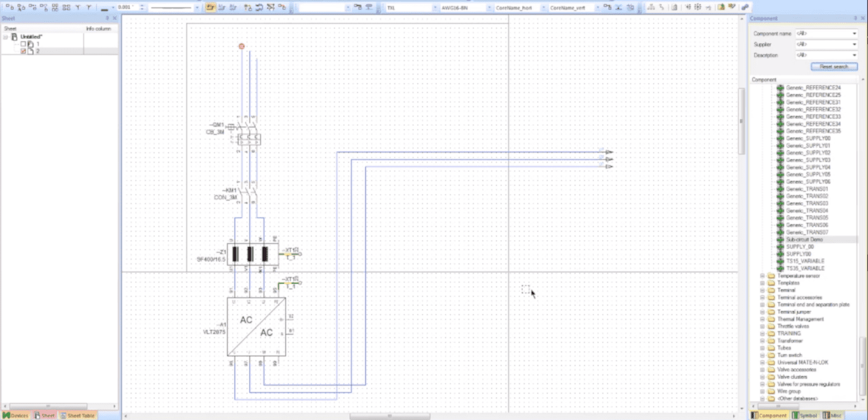The height and width of the screenshot is (420, 868).
Task: Check the checkbox beside sheet 1
Action: point(23,43)
